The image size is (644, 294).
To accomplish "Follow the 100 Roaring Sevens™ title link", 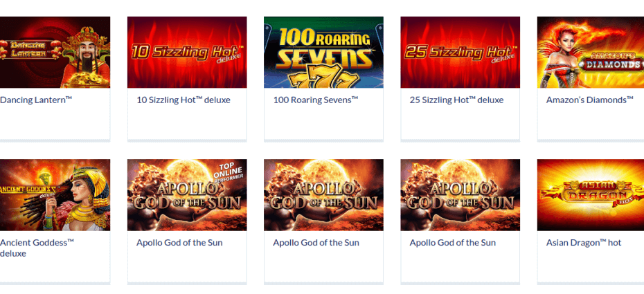I will (316, 100).
